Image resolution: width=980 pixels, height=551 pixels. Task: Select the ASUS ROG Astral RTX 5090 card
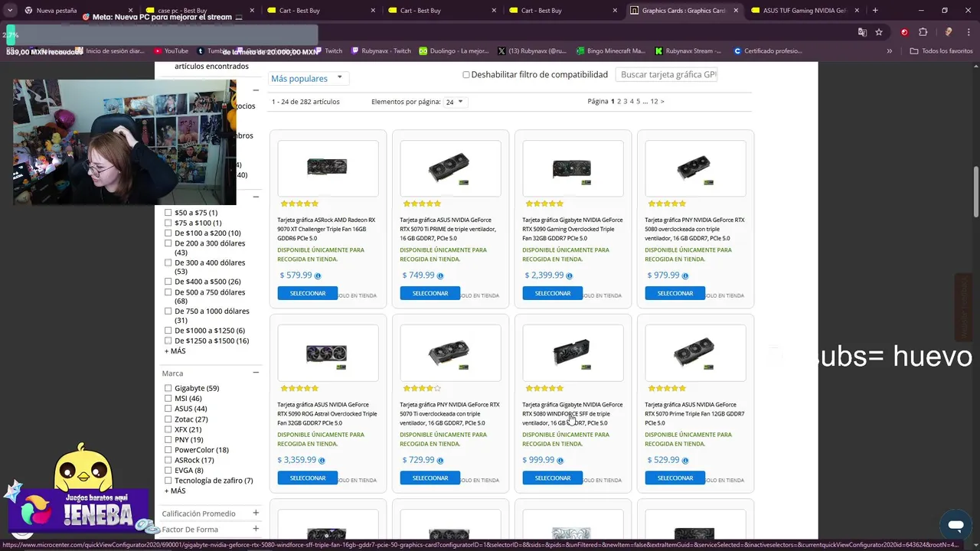click(308, 478)
